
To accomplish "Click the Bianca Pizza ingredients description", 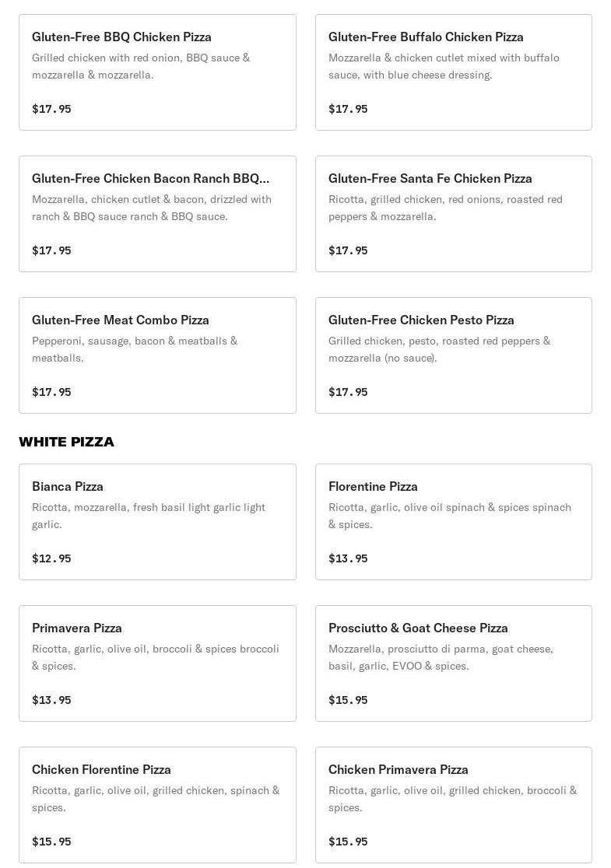I will point(149,516).
